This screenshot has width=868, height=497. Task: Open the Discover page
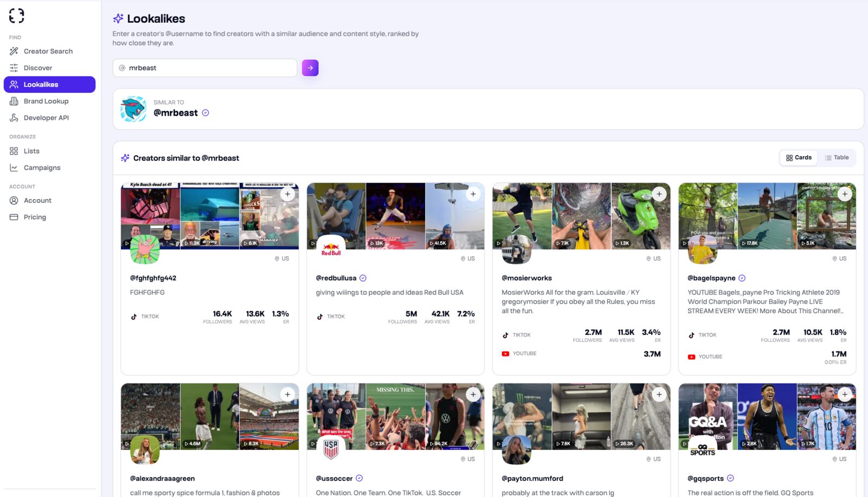click(49, 68)
